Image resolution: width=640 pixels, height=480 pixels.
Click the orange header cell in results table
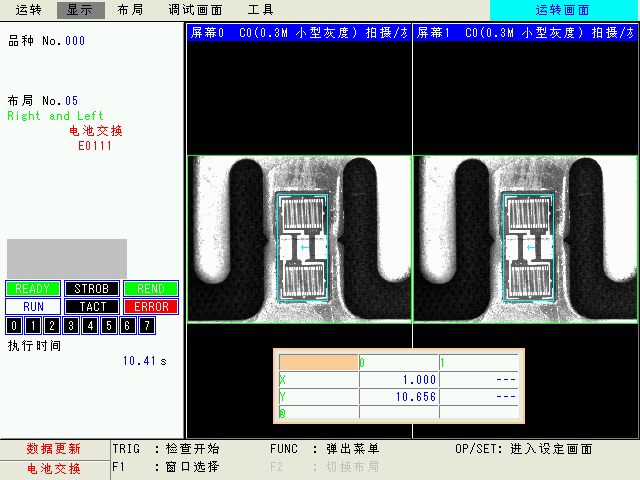318,362
